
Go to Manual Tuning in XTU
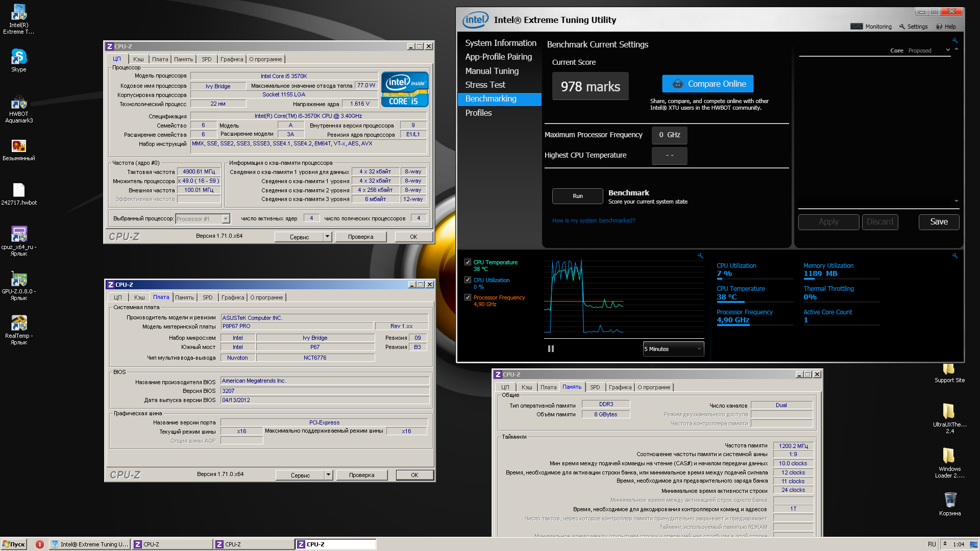[492, 71]
